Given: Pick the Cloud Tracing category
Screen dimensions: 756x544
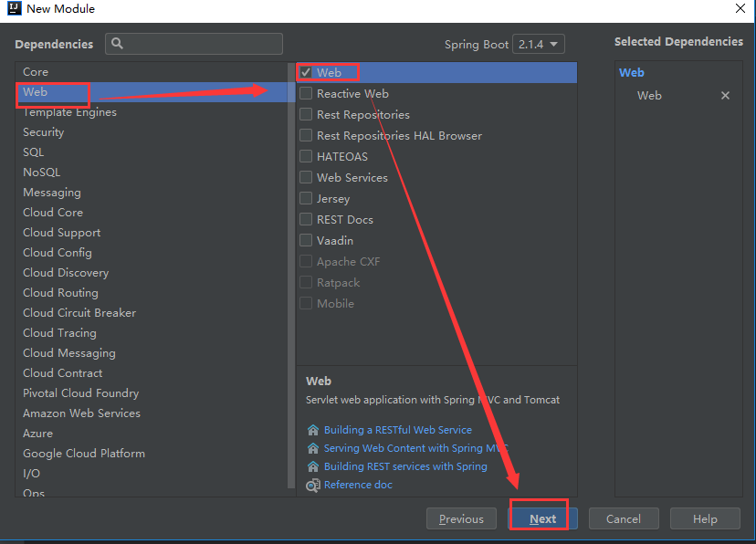Looking at the screenshot, I should tap(152, 333).
